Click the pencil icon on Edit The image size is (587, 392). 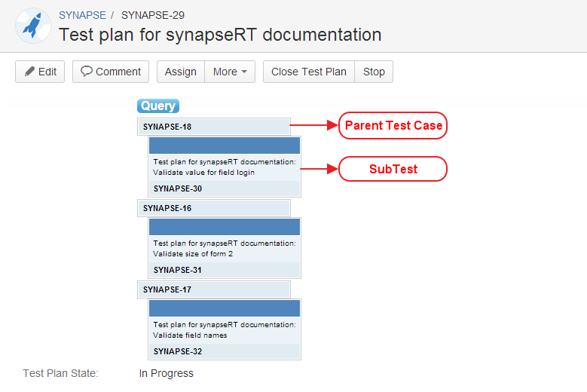(30, 72)
